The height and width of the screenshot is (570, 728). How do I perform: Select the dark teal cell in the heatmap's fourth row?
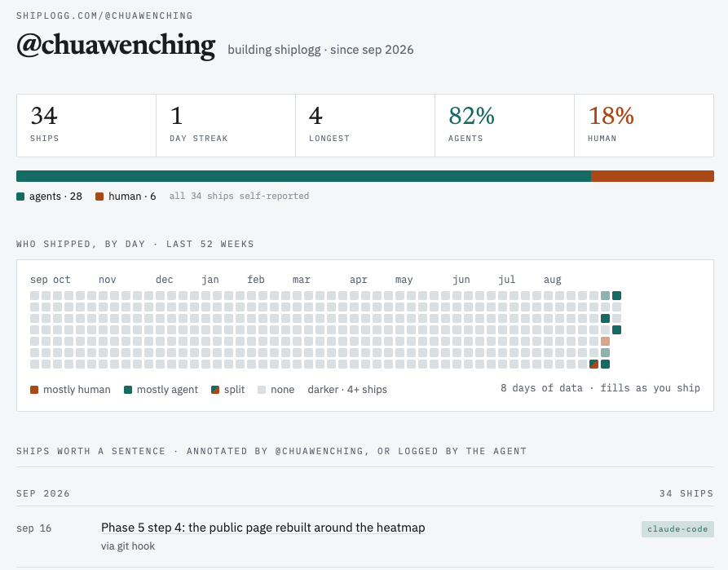[x=616, y=329]
